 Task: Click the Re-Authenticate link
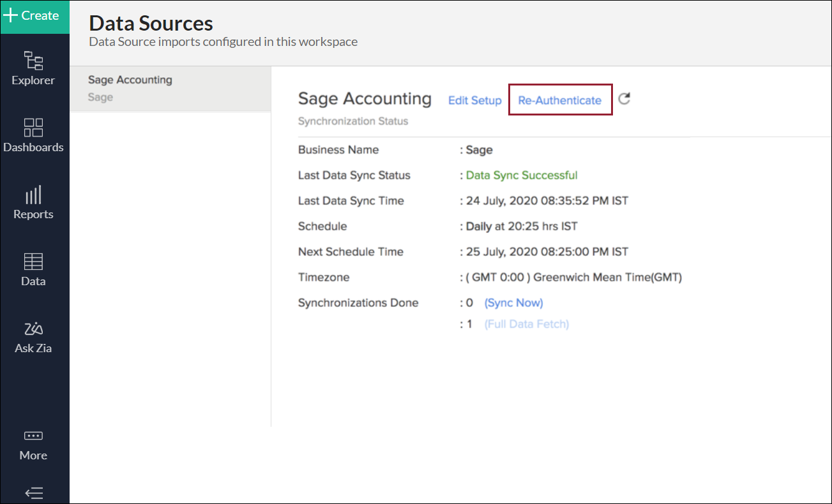click(x=559, y=100)
